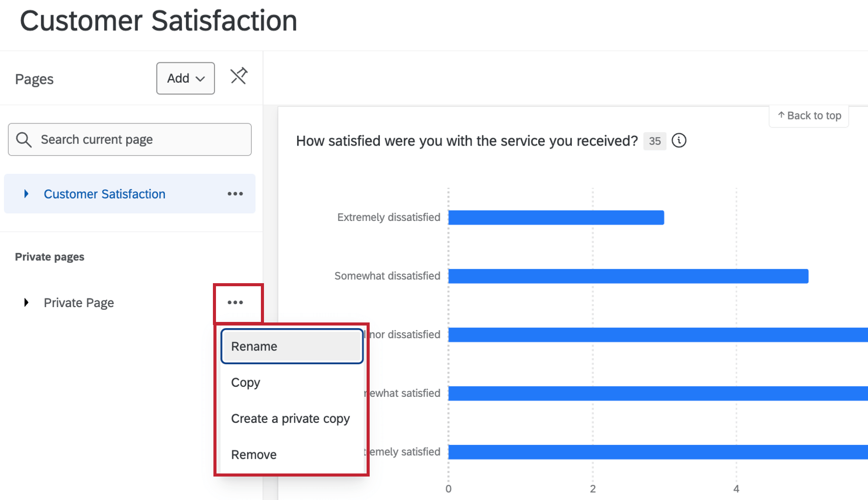The width and height of the screenshot is (868, 500).
Task: Click the info icon next to the question
Action: coord(679,141)
